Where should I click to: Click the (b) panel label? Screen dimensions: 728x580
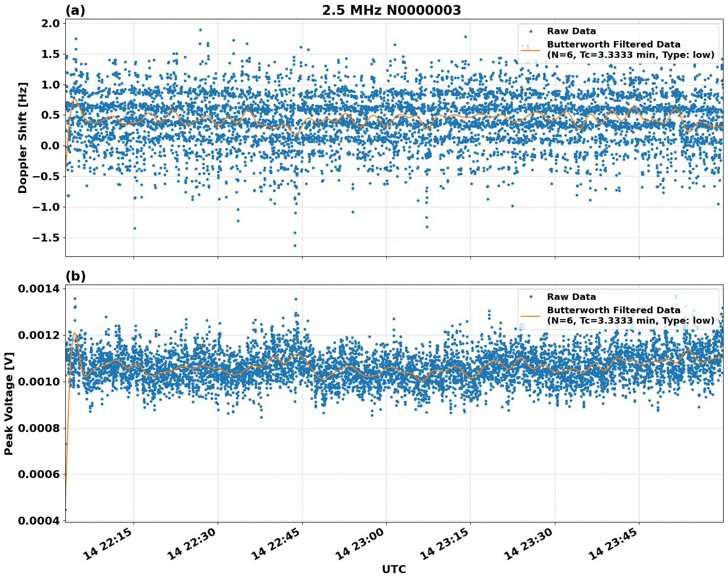(75, 276)
